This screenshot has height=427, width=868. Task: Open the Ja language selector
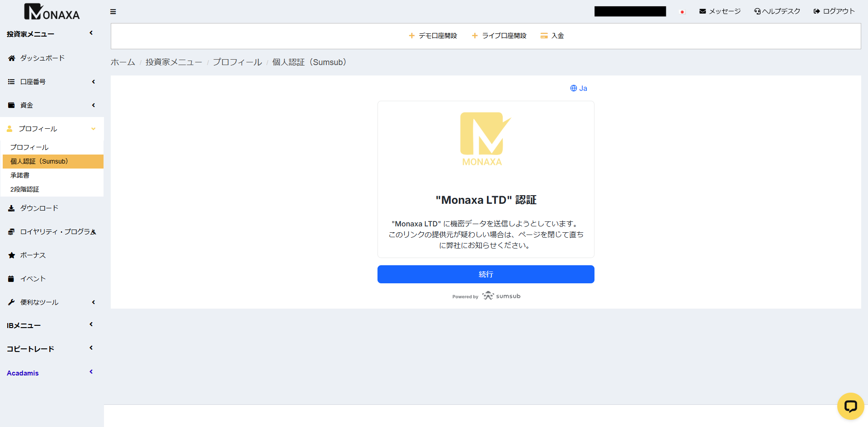coord(579,89)
